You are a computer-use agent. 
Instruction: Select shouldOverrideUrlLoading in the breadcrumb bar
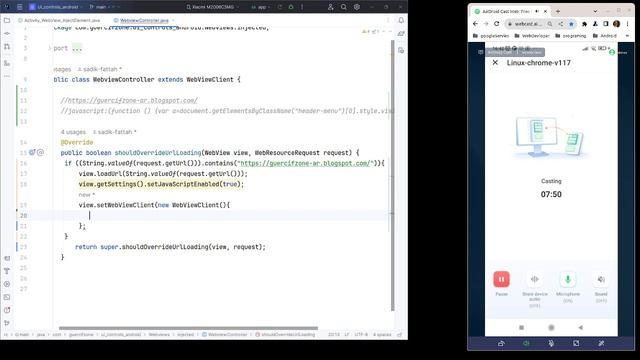point(285,335)
